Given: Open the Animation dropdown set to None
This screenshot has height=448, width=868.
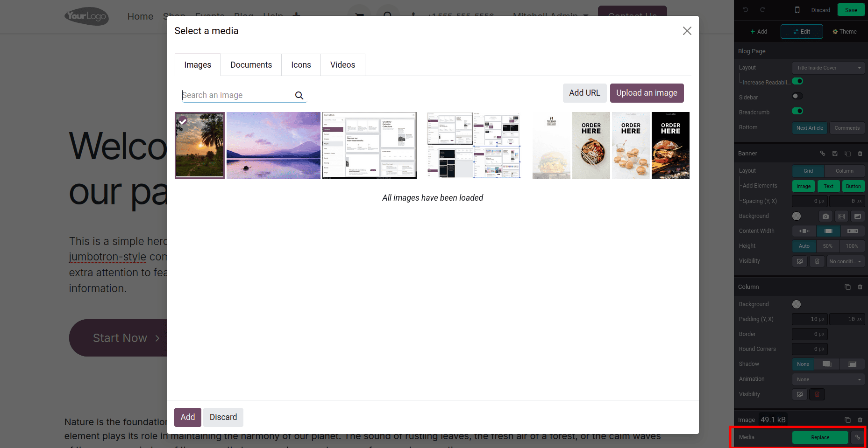Looking at the screenshot, I should coord(828,379).
